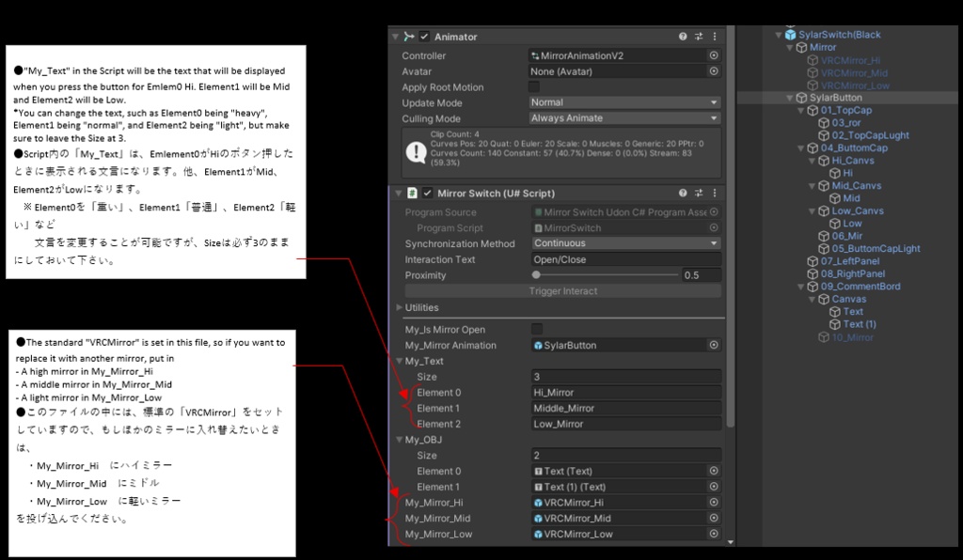This screenshot has width=963, height=560.
Task: Edit My_Text Size field
Action: [x=625, y=377]
